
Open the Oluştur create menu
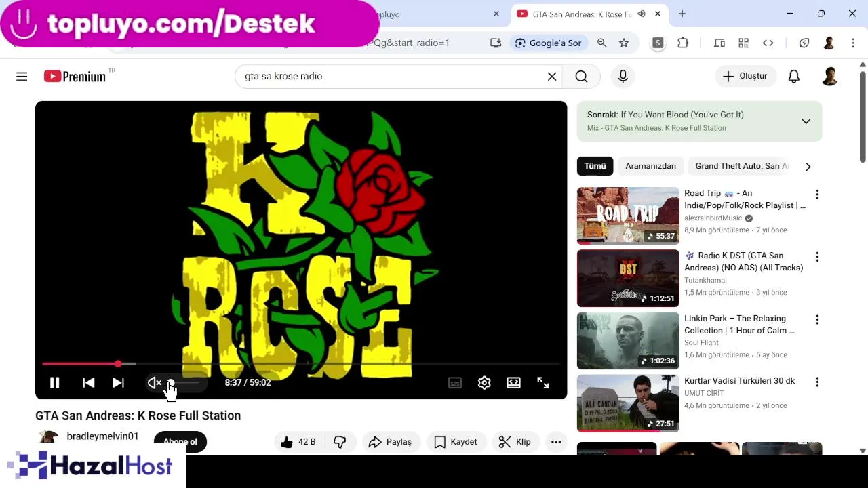[x=745, y=76]
